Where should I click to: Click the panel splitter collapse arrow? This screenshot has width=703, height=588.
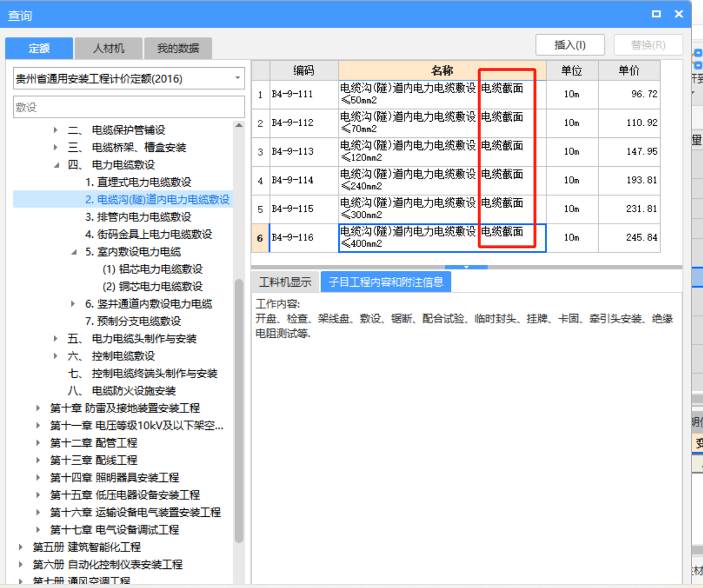coord(467,267)
